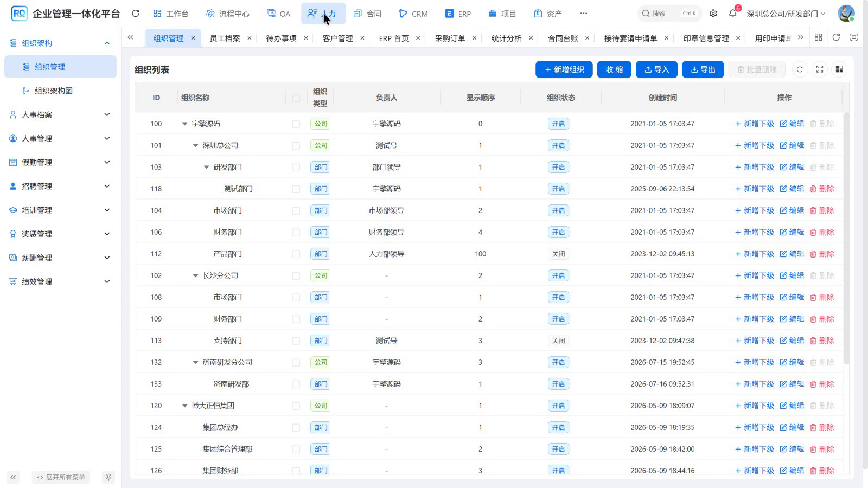
Task: Close the 员工档案 tab
Action: (250, 38)
